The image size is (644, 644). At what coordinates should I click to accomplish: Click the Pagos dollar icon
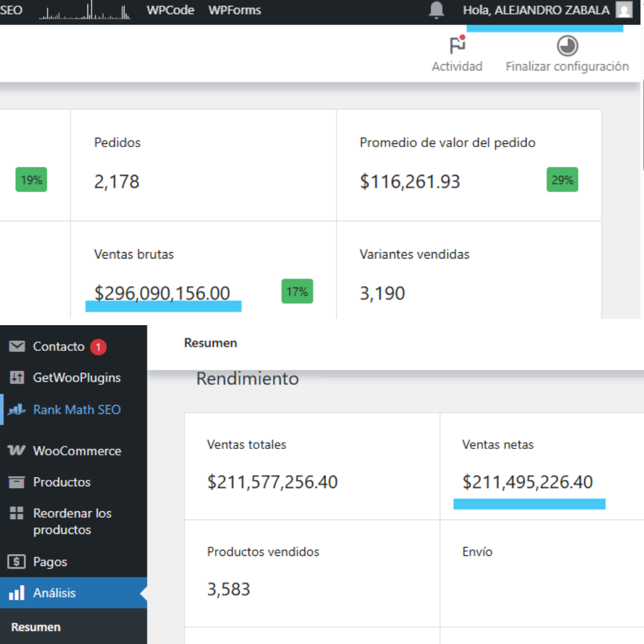coord(17,562)
